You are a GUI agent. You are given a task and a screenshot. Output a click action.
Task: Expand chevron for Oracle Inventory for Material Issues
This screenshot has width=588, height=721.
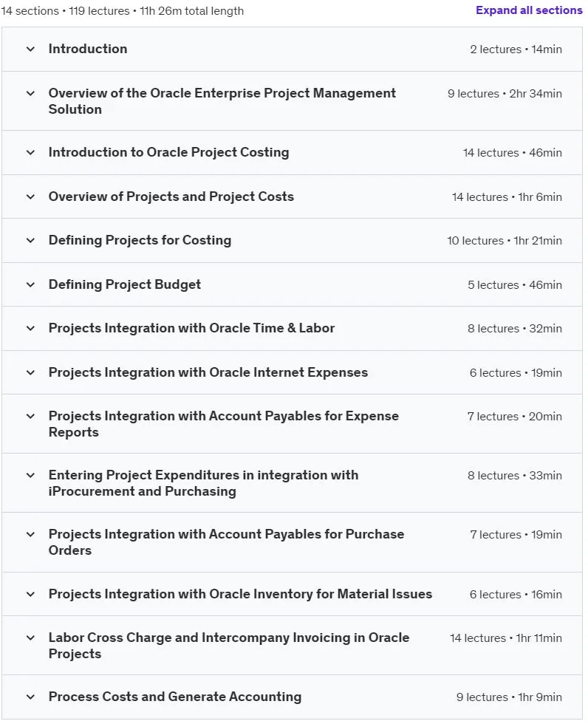(30, 594)
